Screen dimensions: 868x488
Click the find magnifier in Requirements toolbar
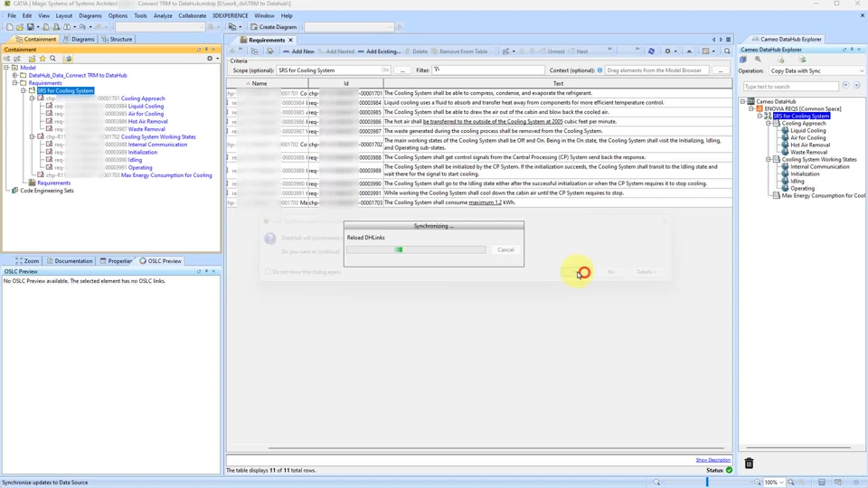[x=727, y=51]
